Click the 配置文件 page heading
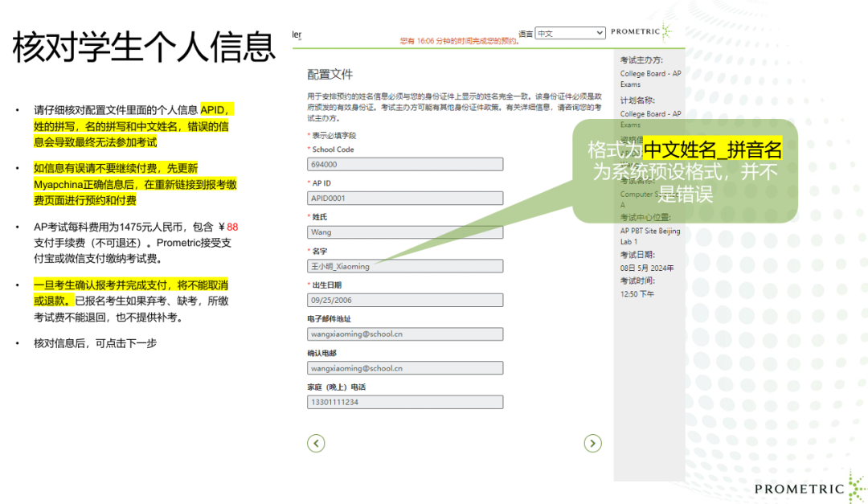868x504 pixels. tap(330, 75)
